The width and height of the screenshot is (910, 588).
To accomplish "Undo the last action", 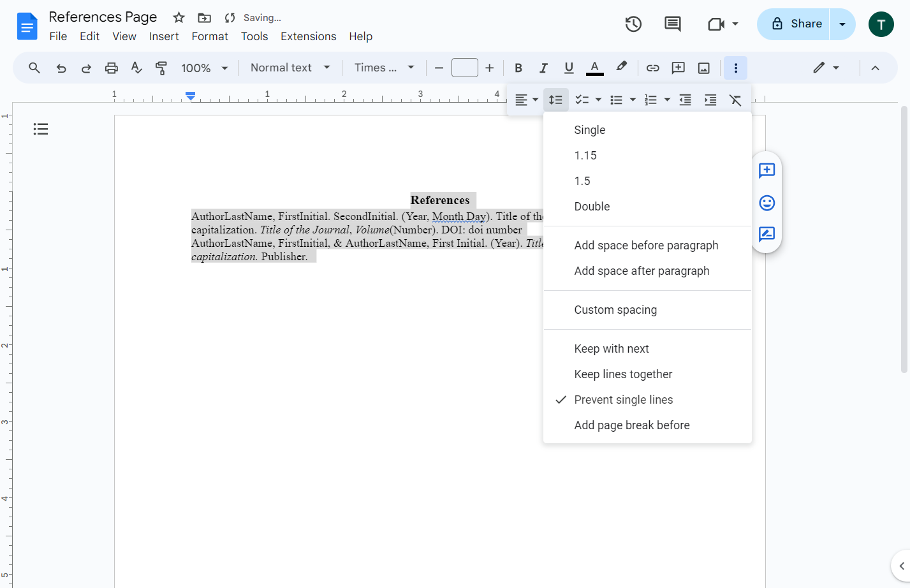I will [x=61, y=68].
